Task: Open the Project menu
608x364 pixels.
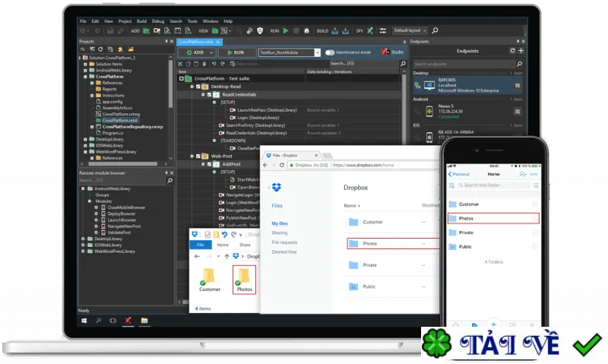Action: point(125,21)
